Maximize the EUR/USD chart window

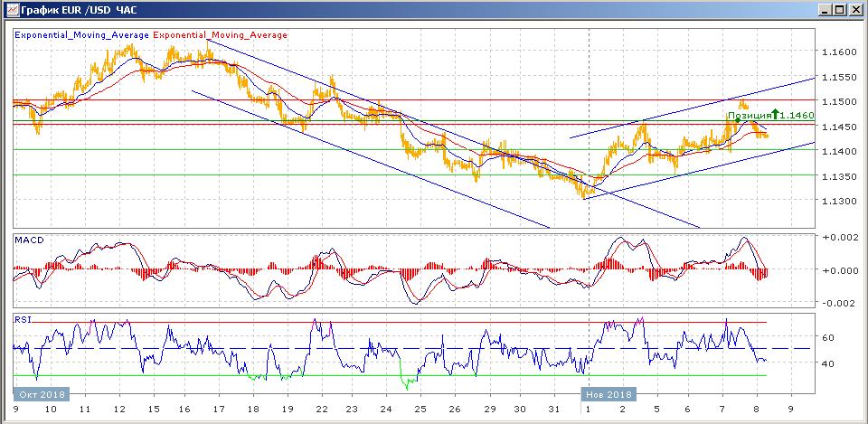coord(840,8)
